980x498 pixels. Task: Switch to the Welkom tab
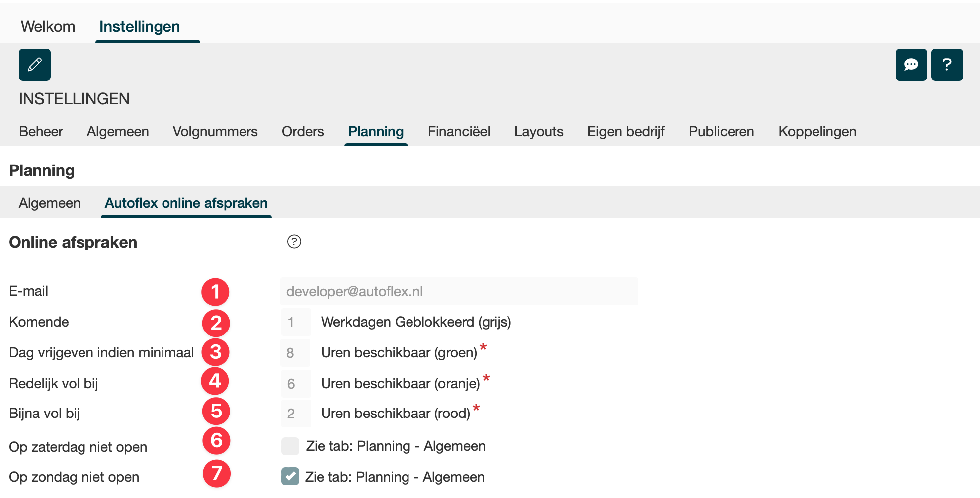[x=48, y=27]
